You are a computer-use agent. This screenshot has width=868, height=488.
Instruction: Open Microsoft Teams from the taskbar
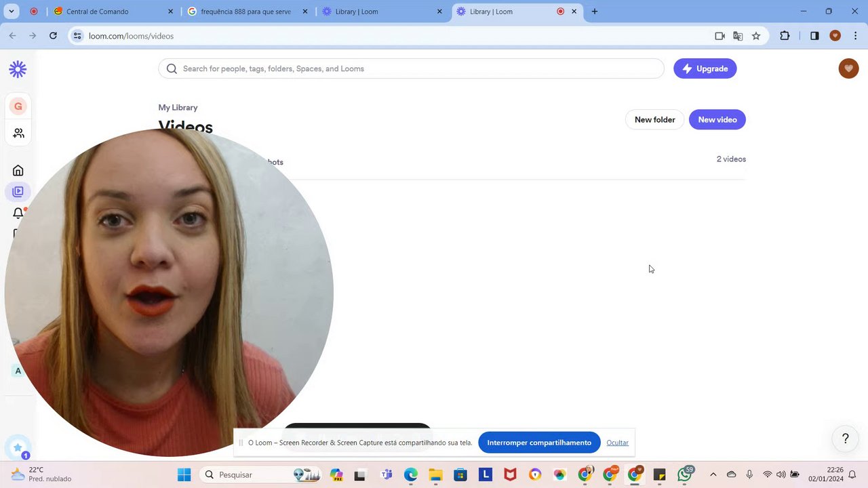point(387,474)
